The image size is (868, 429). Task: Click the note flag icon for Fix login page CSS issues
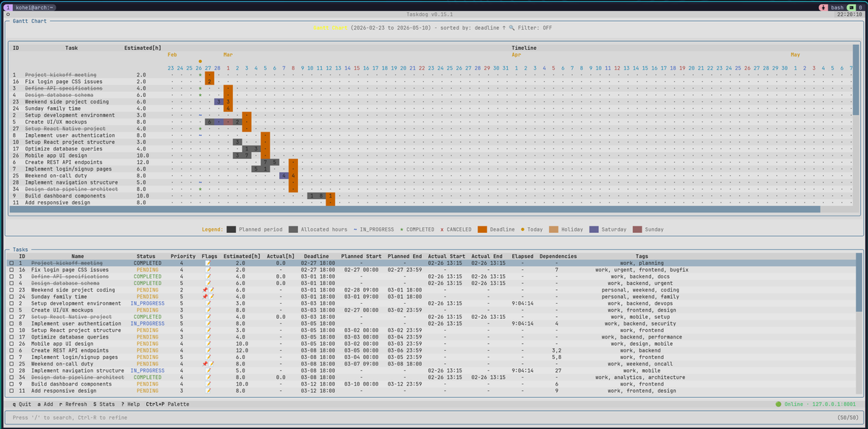click(209, 270)
